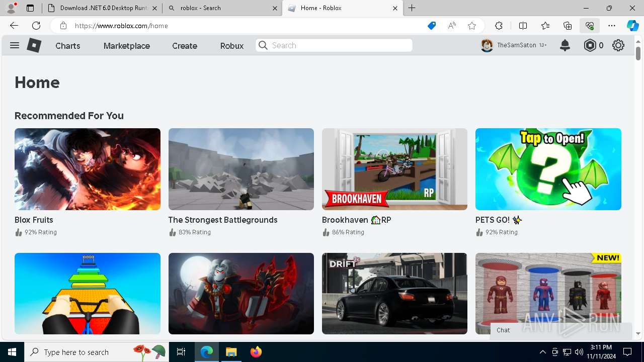Click the Roblox logo icon
Image resolution: width=644 pixels, height=362 pixels.
[34, 45]
